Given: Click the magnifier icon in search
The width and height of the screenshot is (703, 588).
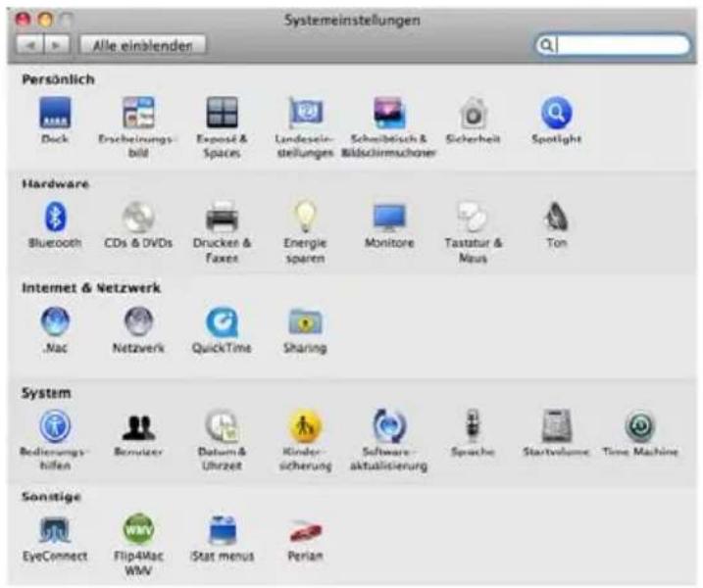Looking at the screenshot, I should click(x=546, y=45).
